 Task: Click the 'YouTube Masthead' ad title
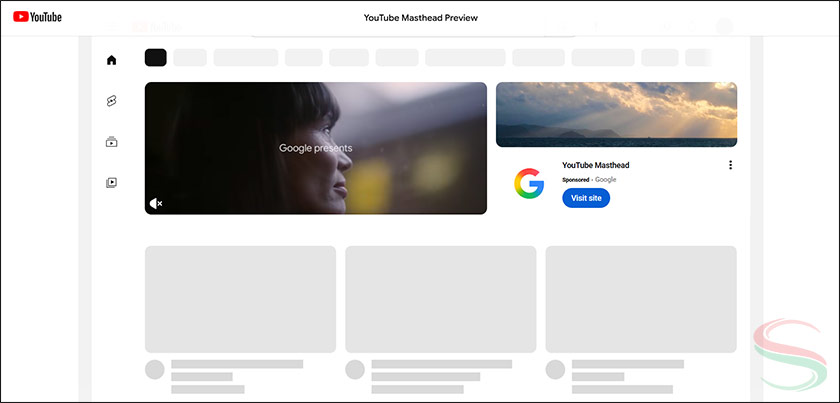coord(596,165)
